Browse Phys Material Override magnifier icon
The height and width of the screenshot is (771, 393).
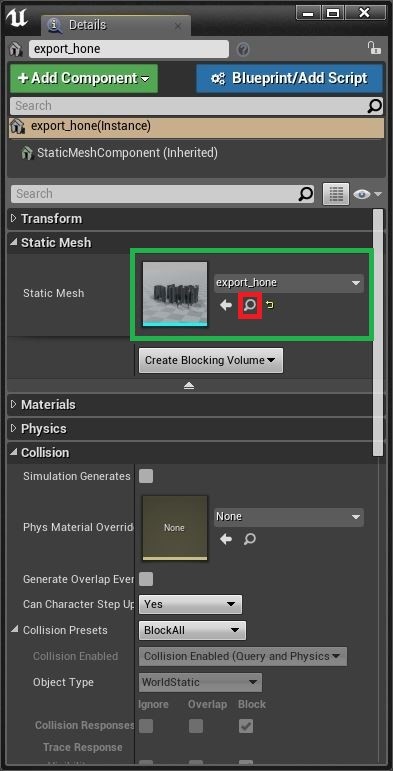point(250,539)
